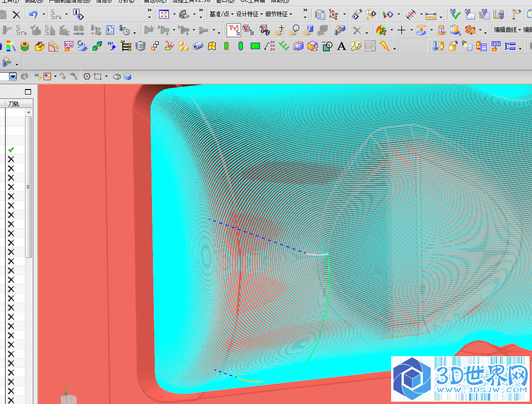This screenshot has height=404, width=532.
Task: Click the Extrude icon with up arrow
Action: [x=421, y=30]
